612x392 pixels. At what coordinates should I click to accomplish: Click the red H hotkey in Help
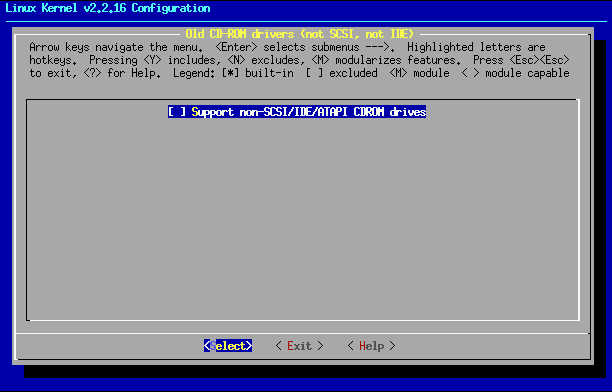tap(362, 346)
